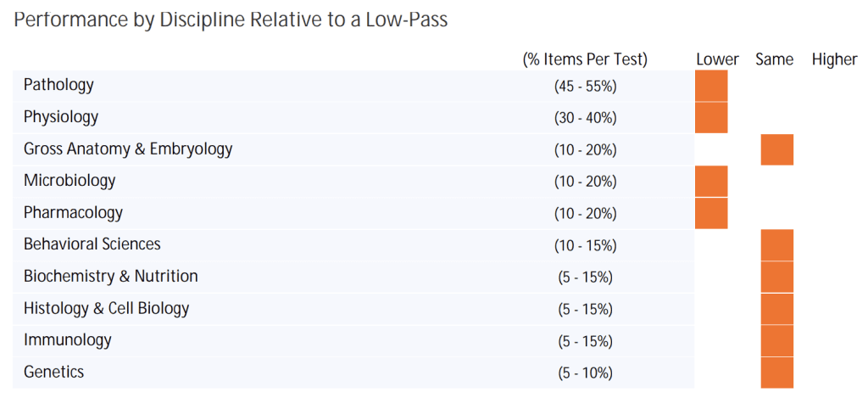Click the Same box for Behavioral Sciences
Screen dimensions: 868x398
click(776, 245)
